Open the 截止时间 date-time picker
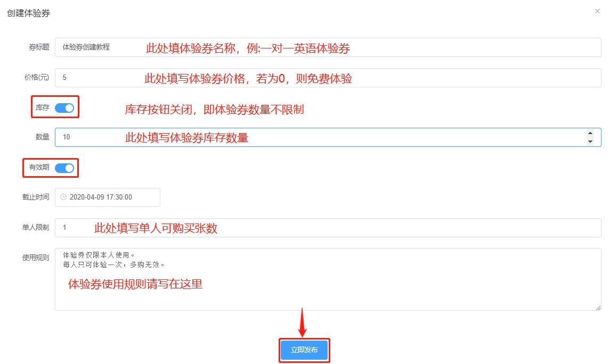The image size is (610, 364). 107,197
